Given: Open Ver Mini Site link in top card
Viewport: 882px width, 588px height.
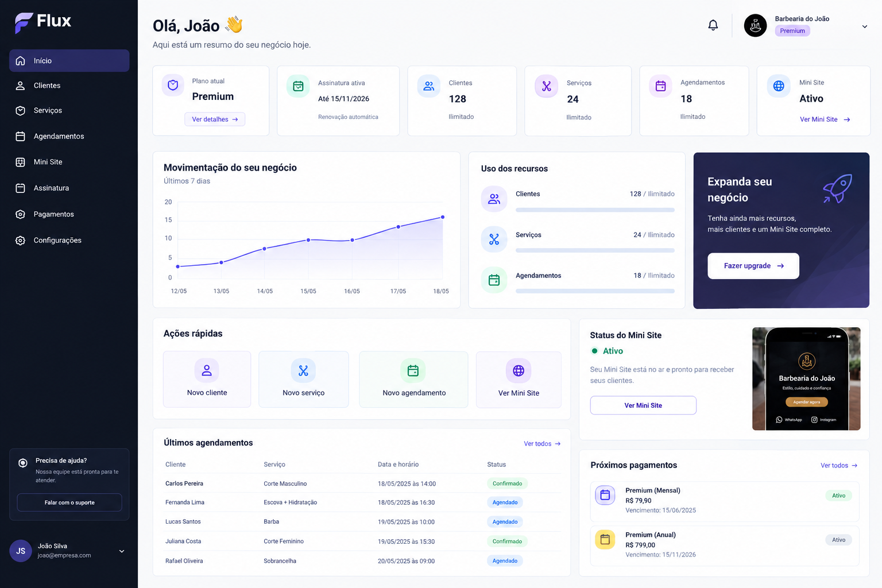Looking at the screenshot, I should click(x=825, y=119).
